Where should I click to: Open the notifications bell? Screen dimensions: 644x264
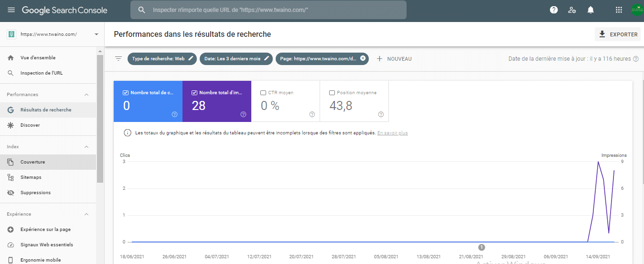(590, 10)
